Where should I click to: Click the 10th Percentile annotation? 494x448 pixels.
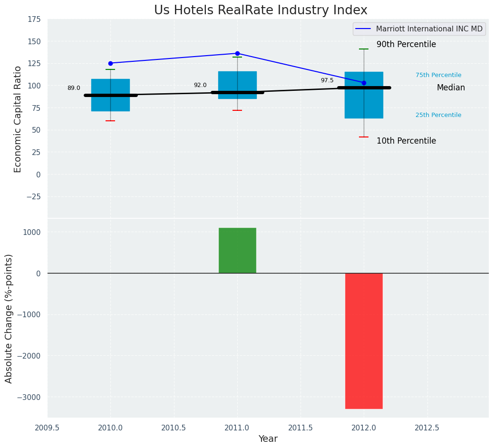click(x=406, y=141)
